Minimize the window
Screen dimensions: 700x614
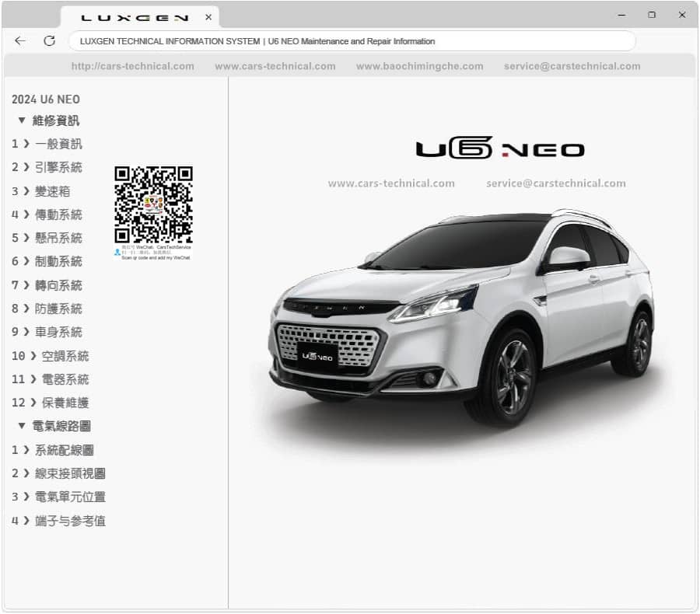621,15
